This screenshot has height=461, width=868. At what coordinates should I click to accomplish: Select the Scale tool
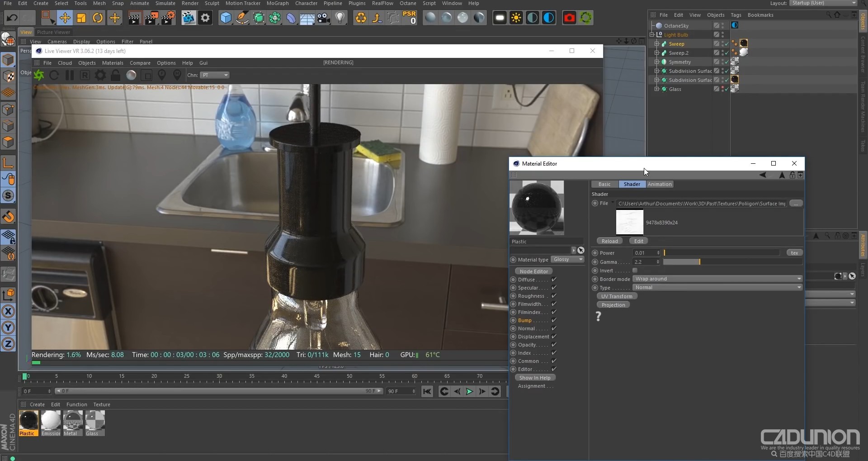pyautogui.click(x=81, y=18)
